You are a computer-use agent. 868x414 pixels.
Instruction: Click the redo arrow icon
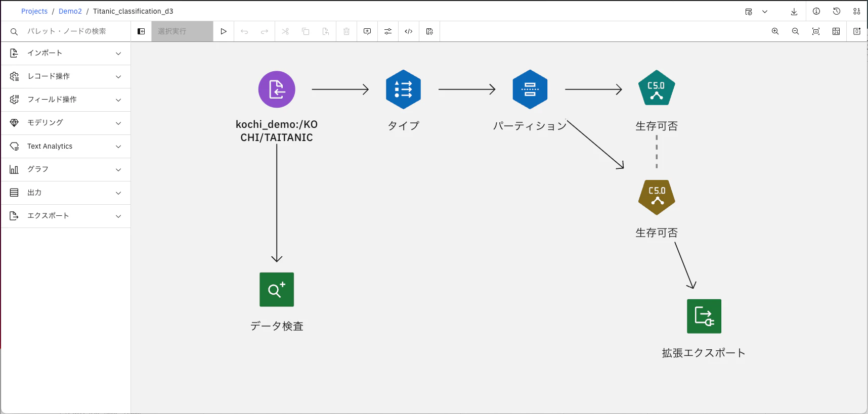[x=265, y=31]
